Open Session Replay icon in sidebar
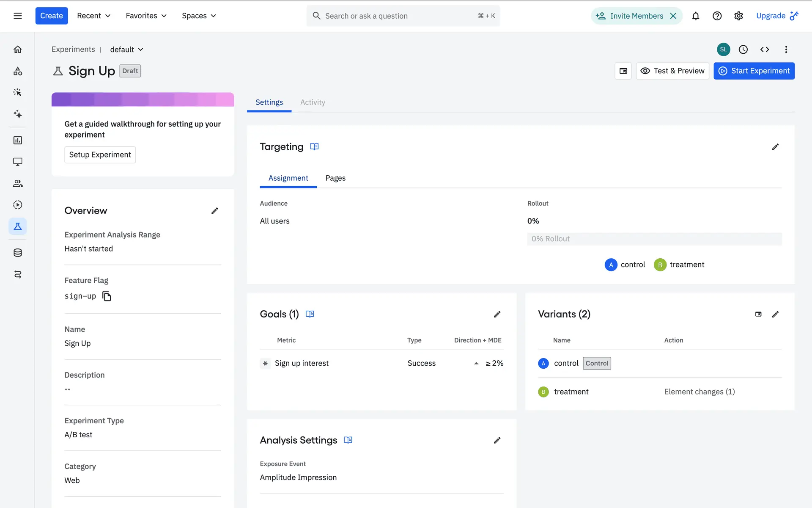This screenshot has width=812, height=508. pos(17,205)
